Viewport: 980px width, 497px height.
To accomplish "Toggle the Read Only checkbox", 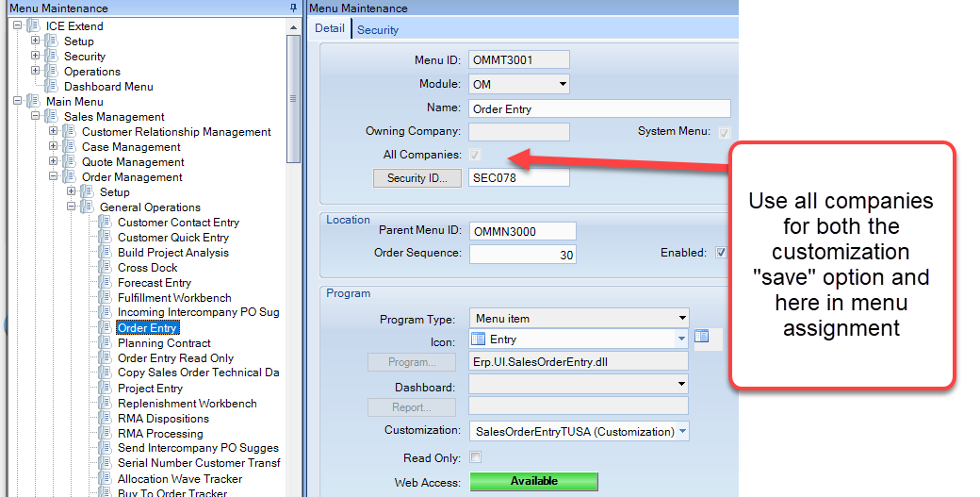I will click(476, 457).
